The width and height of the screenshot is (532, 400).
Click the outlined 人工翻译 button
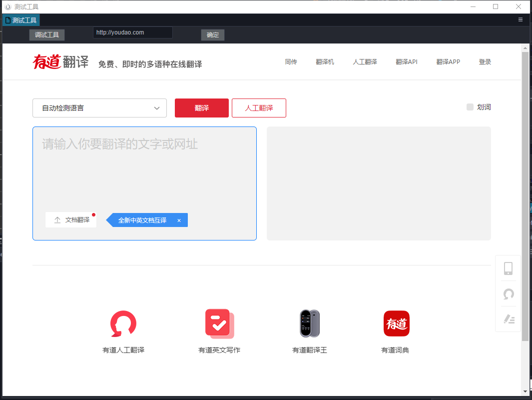259,108
